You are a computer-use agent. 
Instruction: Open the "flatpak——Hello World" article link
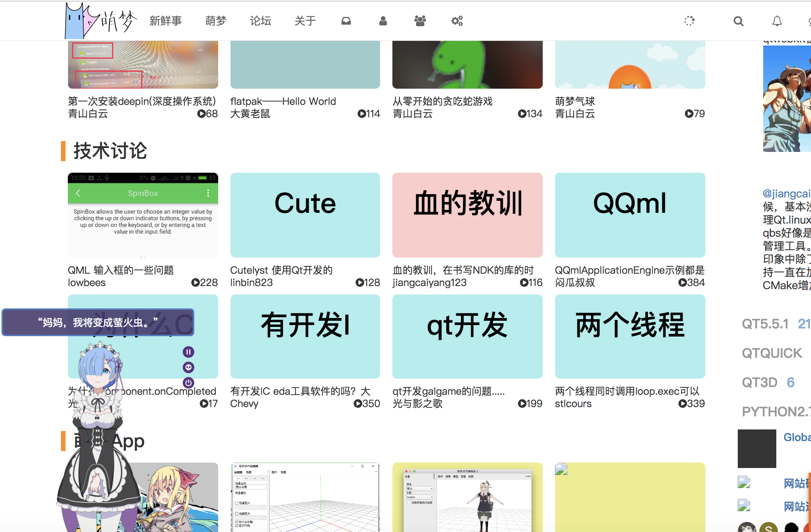283,101
